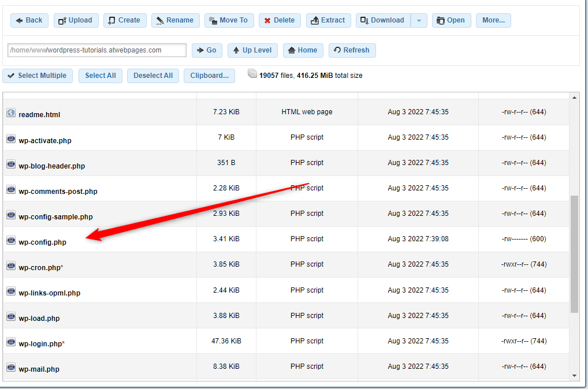The height and width of the screenshot is (389, 588).
Task: Click the file list scrollbar thumb
Action: [x=574, y=254]
